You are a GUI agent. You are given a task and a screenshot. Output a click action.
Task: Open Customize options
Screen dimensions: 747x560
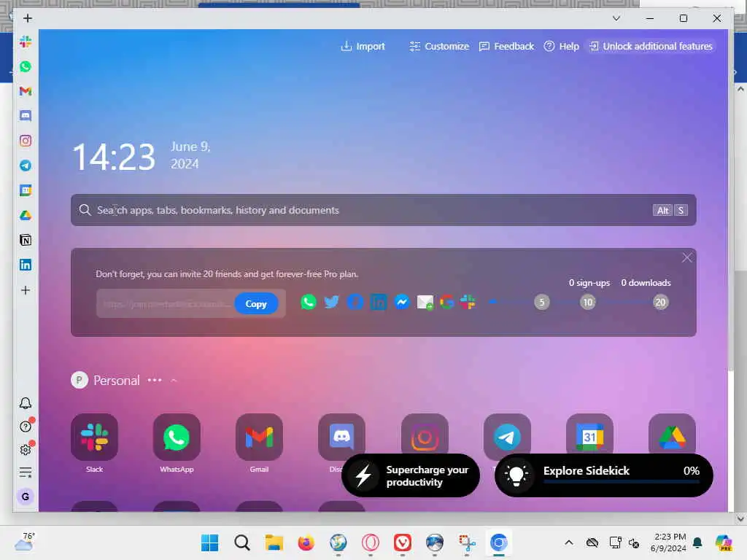coord(438,46)
